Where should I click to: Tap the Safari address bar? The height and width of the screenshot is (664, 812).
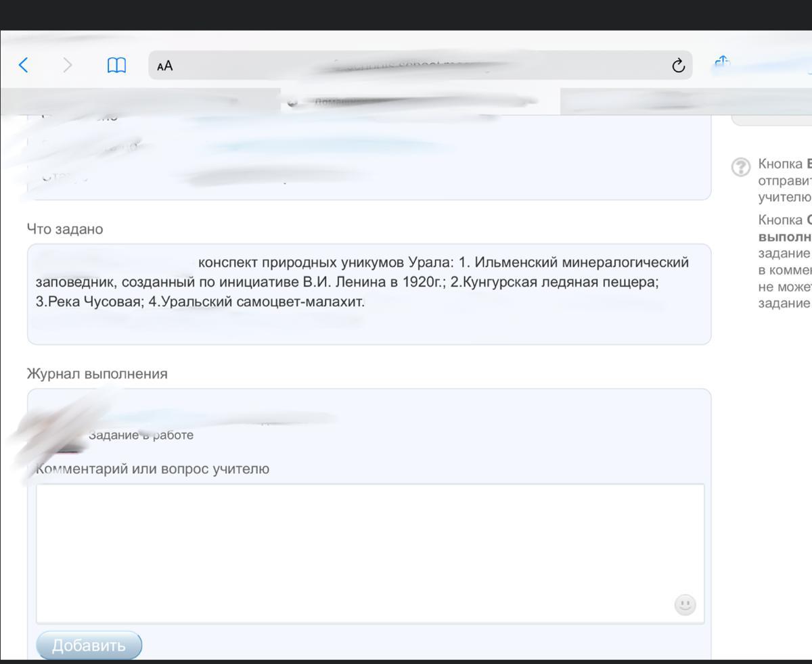point(420,65)
